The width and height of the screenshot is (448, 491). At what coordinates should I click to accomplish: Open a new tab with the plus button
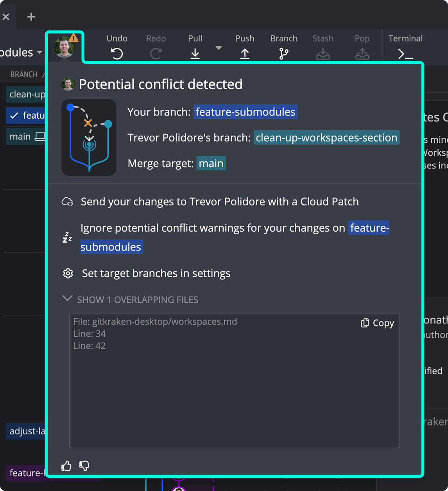tap(31, 16)
